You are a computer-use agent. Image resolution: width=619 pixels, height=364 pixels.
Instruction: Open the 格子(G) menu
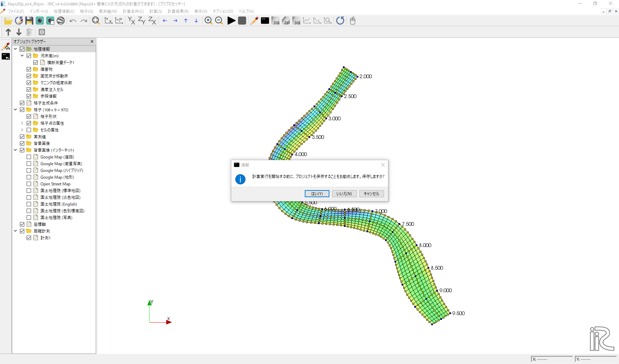[x=87, y=11]
